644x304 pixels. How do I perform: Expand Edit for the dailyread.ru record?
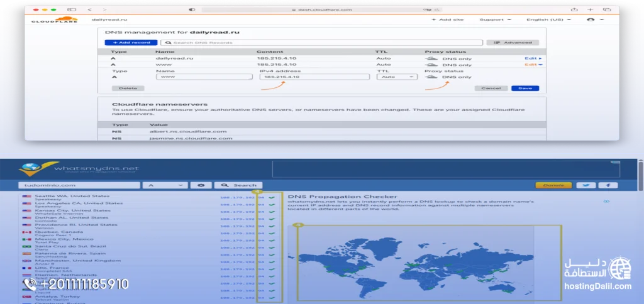click(x=533, y=58)
